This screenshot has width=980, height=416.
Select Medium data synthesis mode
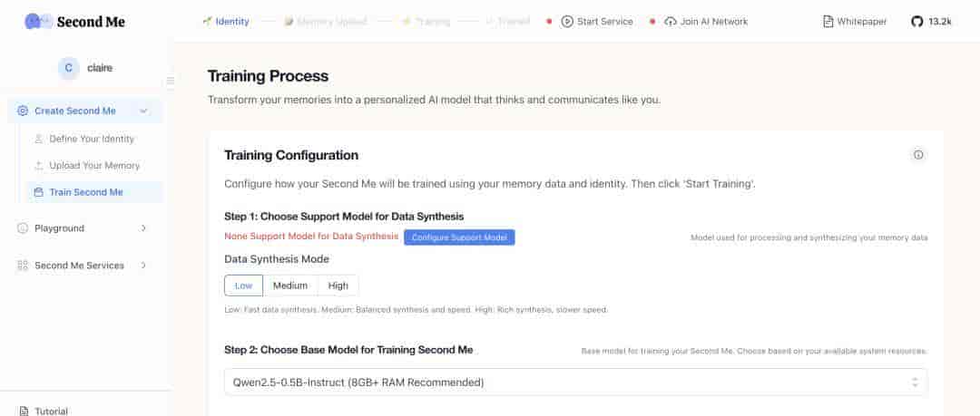pyautogui.click(x=290, y=285)
